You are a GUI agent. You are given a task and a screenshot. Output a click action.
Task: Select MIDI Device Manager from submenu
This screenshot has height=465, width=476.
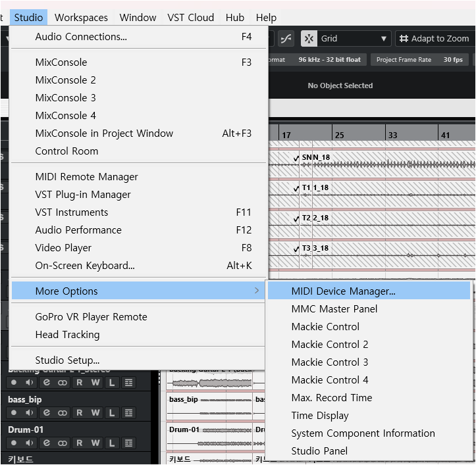[x=343, y=291]
